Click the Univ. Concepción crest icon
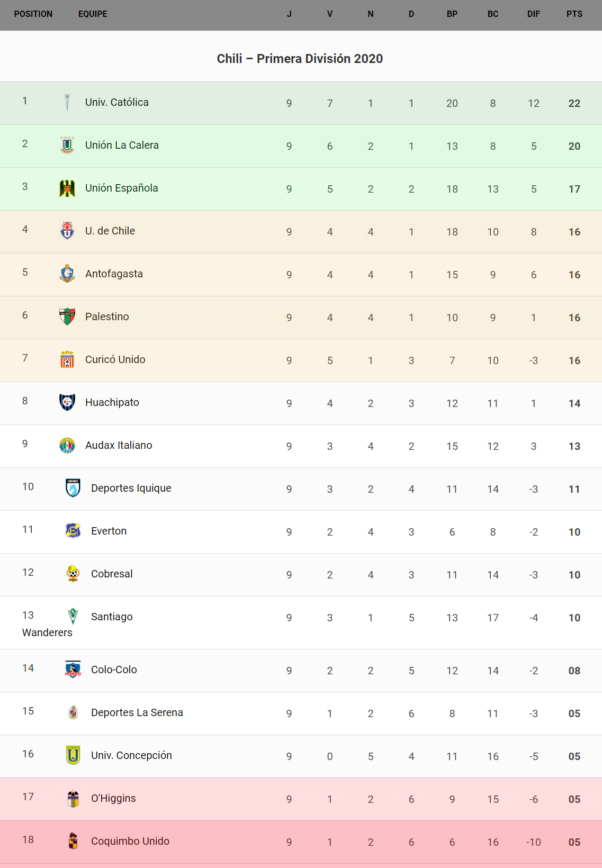 [x=73, y=755]
